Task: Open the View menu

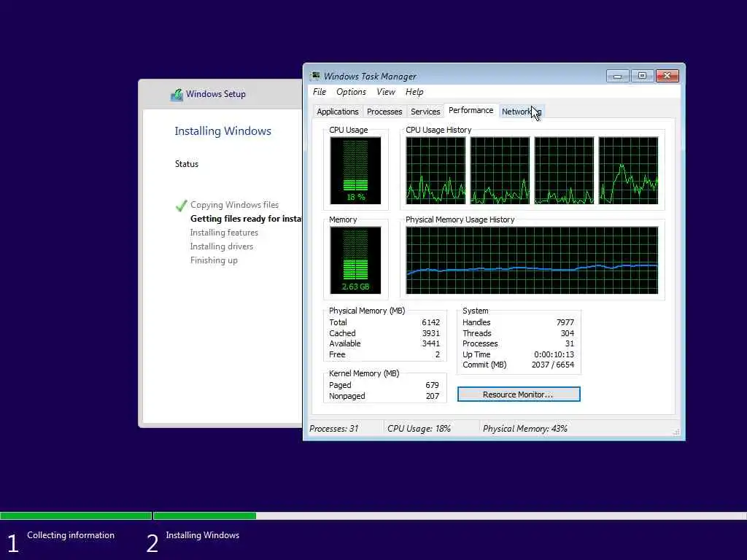Action: (385, 92)
